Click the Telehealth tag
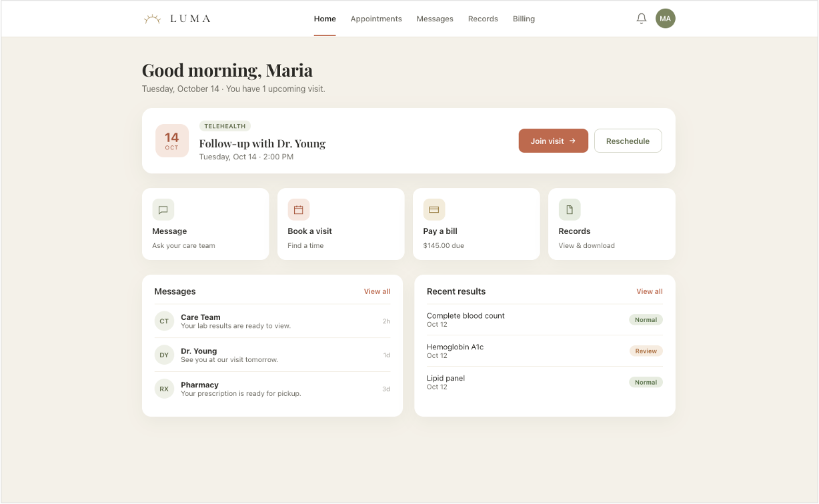 (x=225, y=126)
